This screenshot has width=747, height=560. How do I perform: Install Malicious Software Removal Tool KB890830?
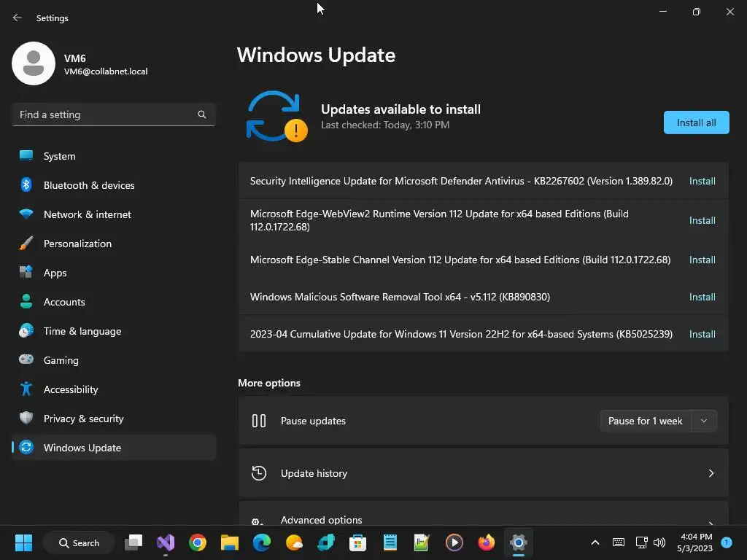703,297
